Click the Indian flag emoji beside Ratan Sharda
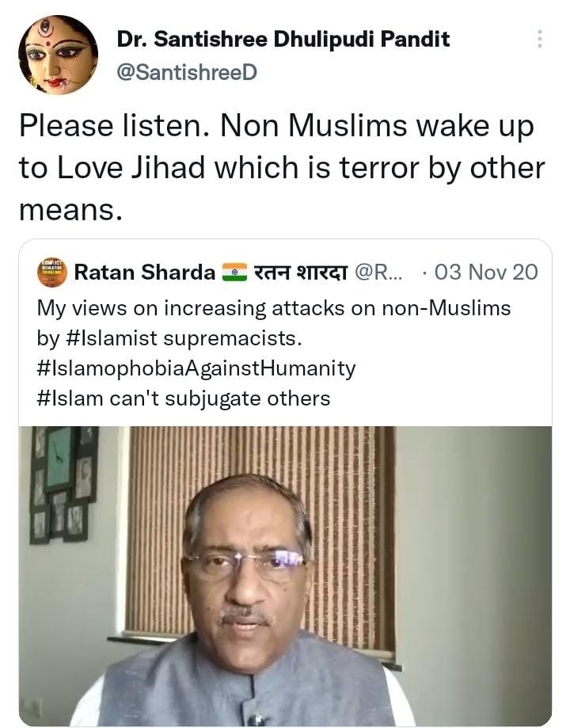570x728 pixels. coord(235,272)
